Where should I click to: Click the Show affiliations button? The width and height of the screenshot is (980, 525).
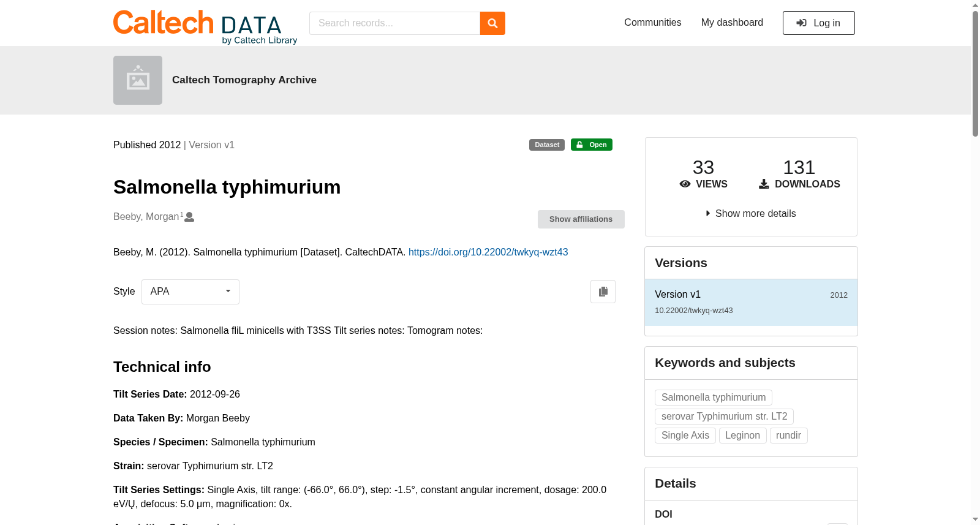pos(581,219)
